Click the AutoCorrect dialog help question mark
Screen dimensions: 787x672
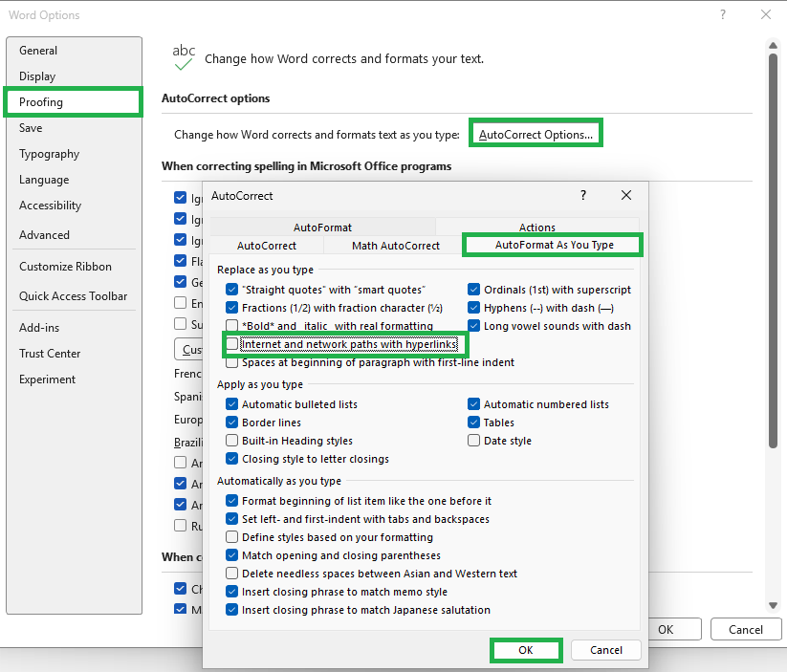583,195
